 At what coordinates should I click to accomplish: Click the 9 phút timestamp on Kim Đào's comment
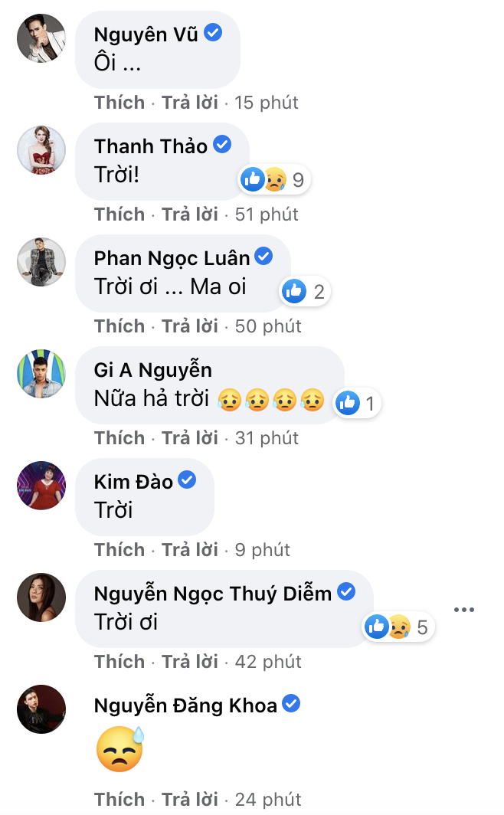[263, 550]
